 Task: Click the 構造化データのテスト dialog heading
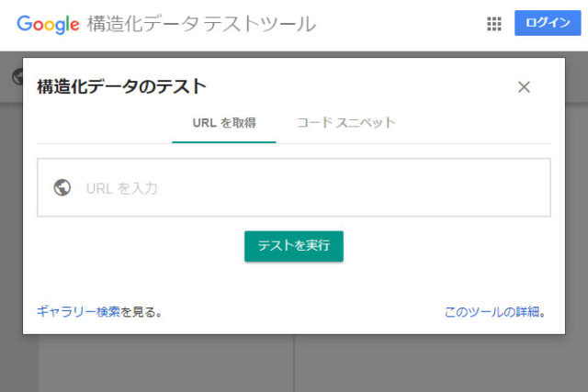pyautogui.click(x=121, y=86)
